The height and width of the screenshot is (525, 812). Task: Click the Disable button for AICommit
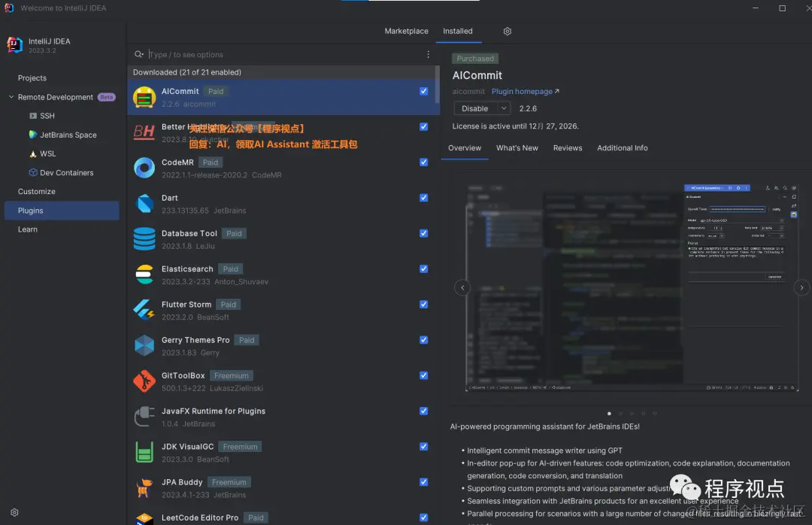pyautogui.click(x=475, y=108)
